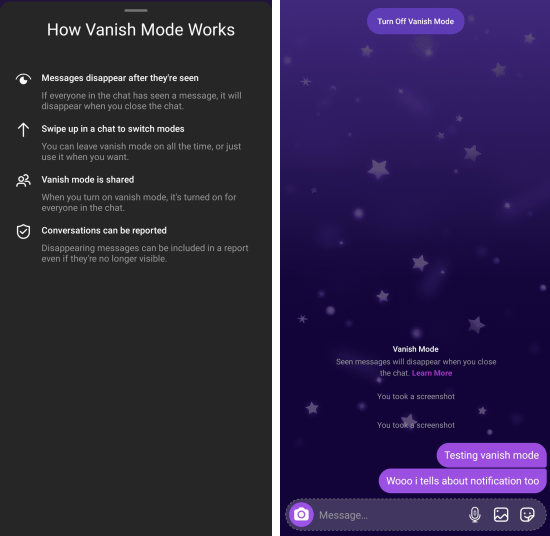Tap the camera icon in message bar
The image size is (550, 536).
pyautogui.click(x=301, y=515)
